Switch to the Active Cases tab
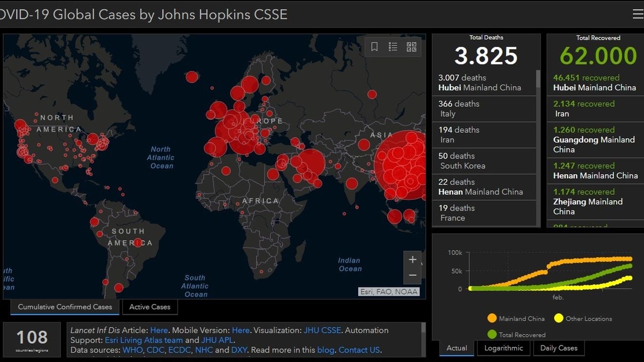 (150, 307)
